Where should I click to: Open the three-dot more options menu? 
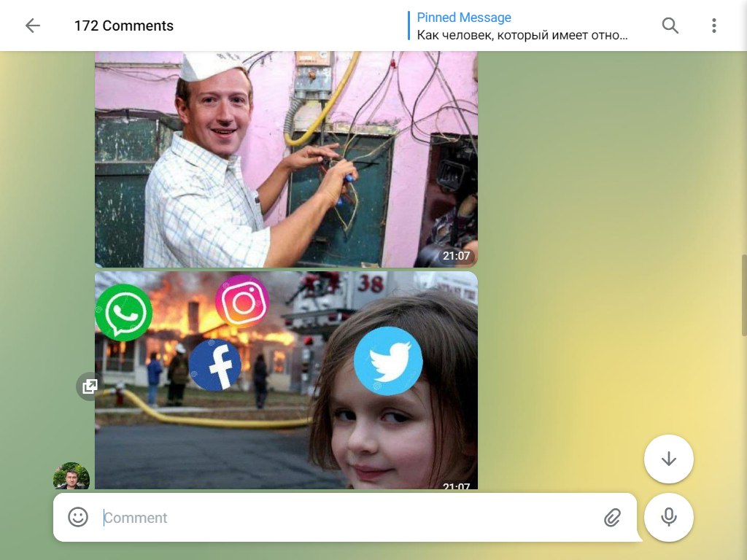[x=713, y=26]
